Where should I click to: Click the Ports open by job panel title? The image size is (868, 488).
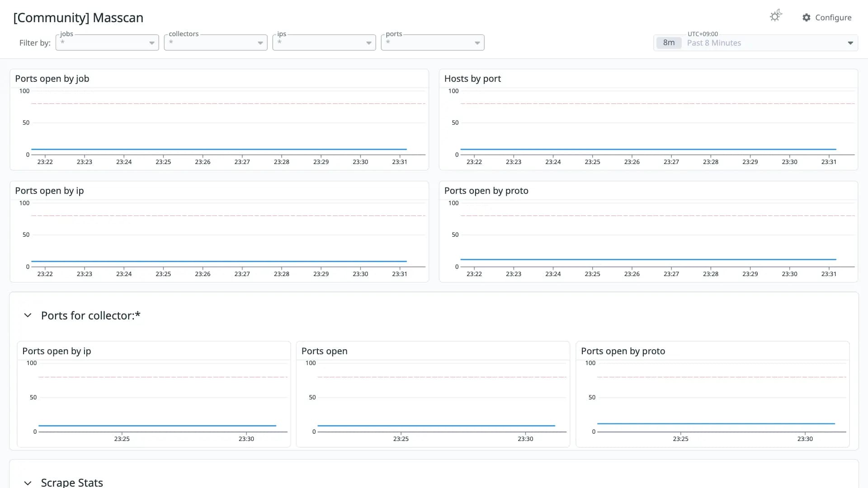coord(52,79)
